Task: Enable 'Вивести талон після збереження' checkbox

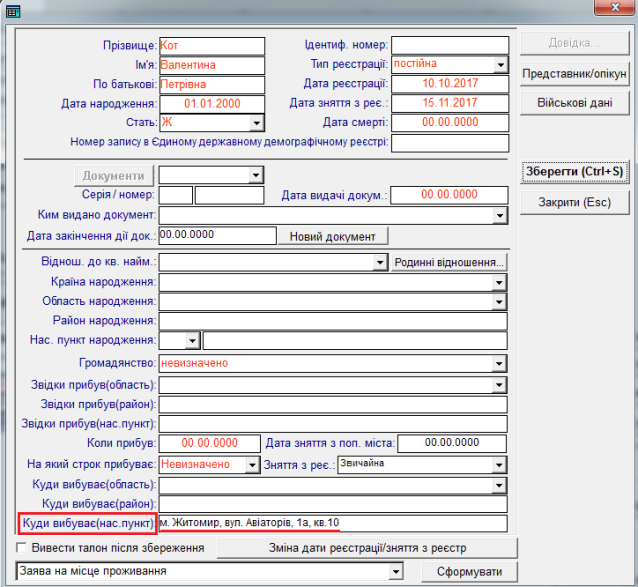Action: coord(22,548)
